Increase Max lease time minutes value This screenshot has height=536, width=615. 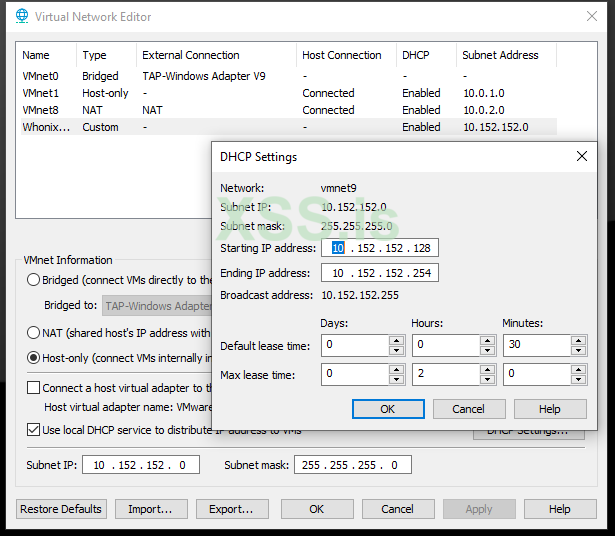click(x=579, y=369)
